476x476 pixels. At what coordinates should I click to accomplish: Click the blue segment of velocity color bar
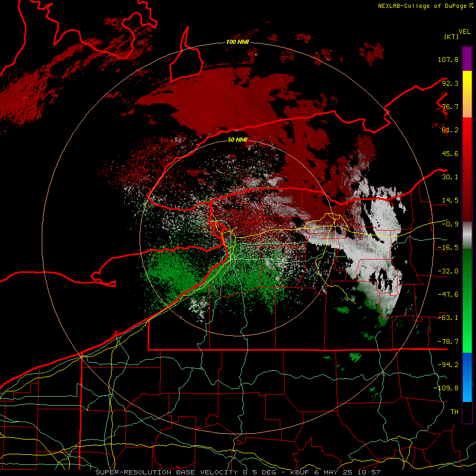tap(467, 377)
